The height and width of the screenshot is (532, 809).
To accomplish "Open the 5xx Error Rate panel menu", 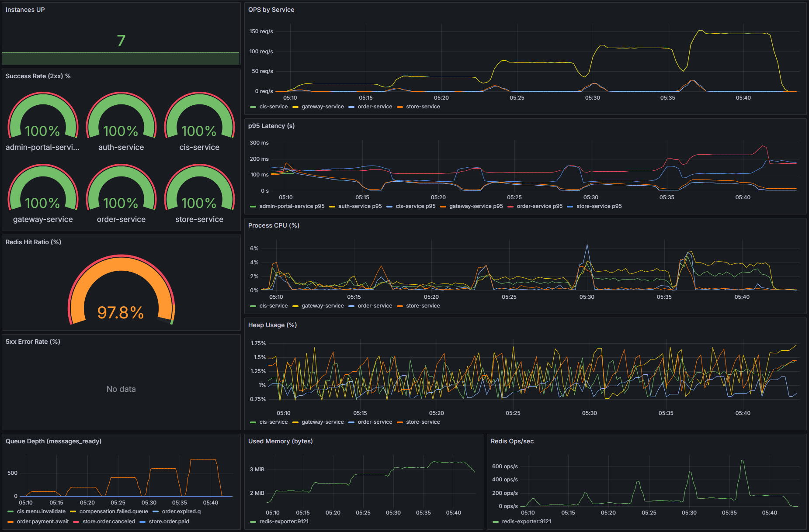I will coord(32,342).
